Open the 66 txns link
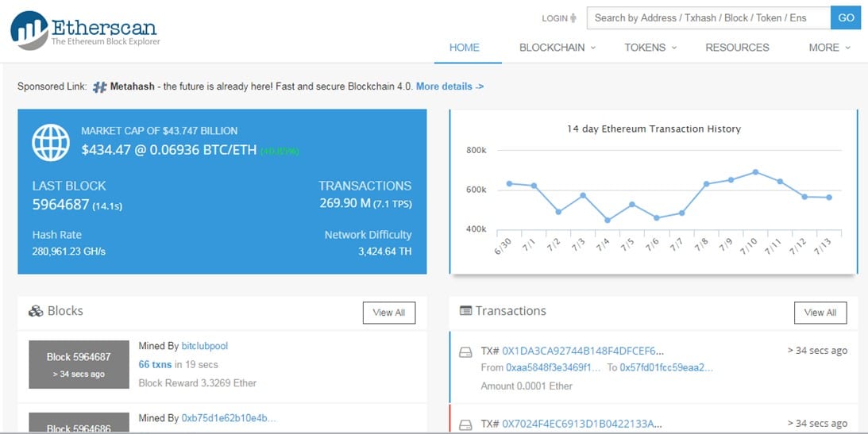The image size is (868, 434). point(155,365)
